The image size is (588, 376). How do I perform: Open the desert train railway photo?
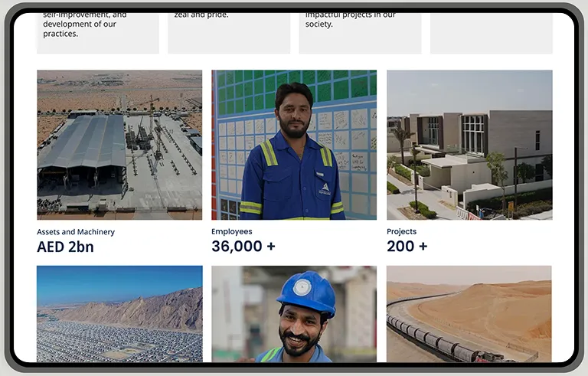point(469,314)
